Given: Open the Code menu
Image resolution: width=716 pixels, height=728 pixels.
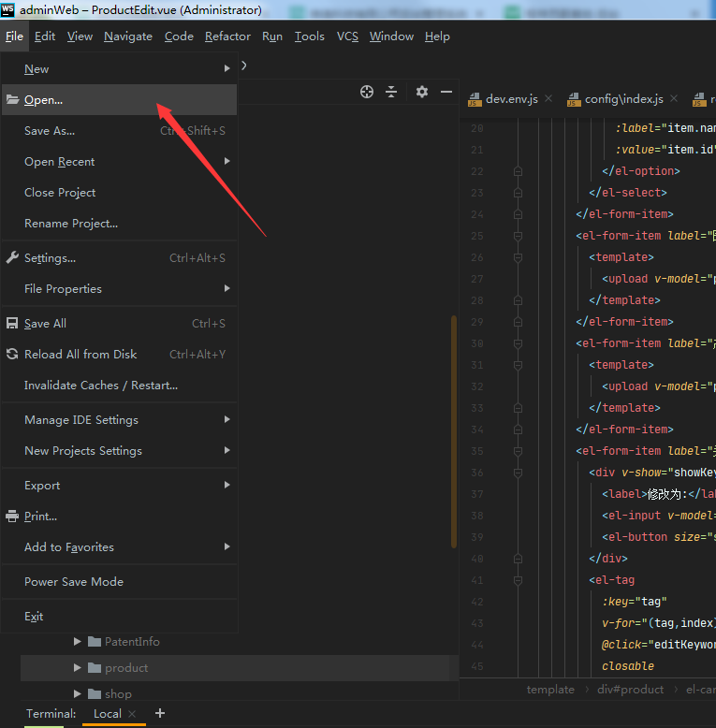Looking at the screenshot, I should [179, 36].
